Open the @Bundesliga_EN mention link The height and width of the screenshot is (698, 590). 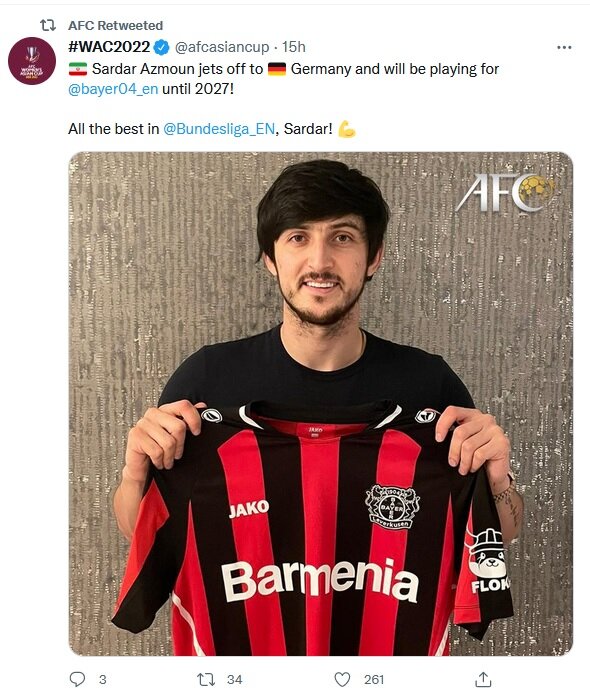point(219,129)
